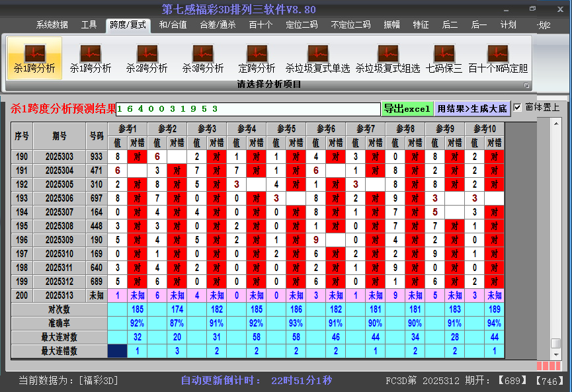Click the prediction result number field

pos(248,109)
